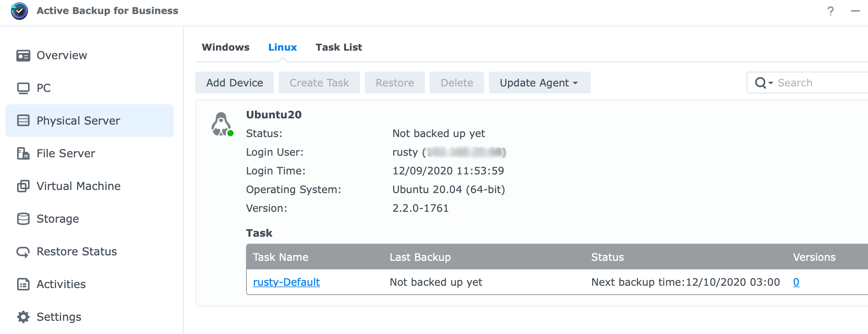Click the Activities list icon
The width and height of the screenshot is (868, 334).
click(x=23, y=284)
